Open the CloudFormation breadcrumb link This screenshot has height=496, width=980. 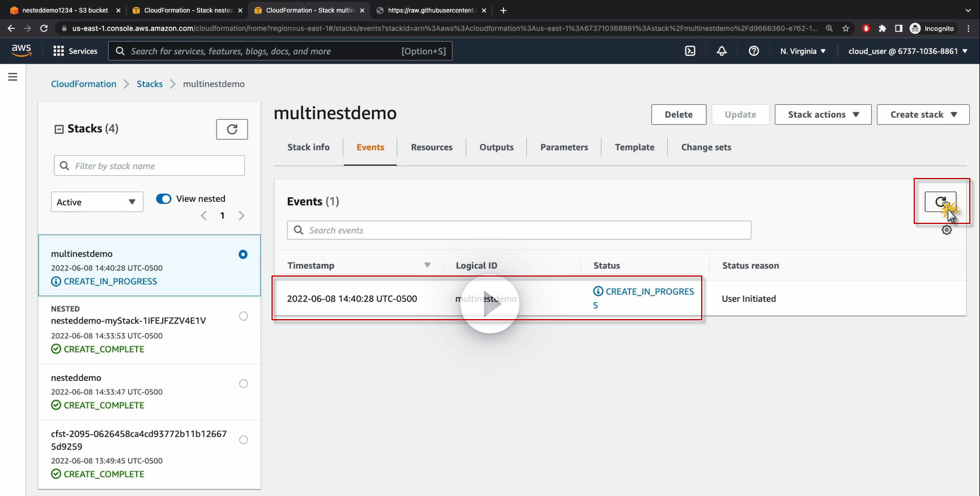point(84,84)
